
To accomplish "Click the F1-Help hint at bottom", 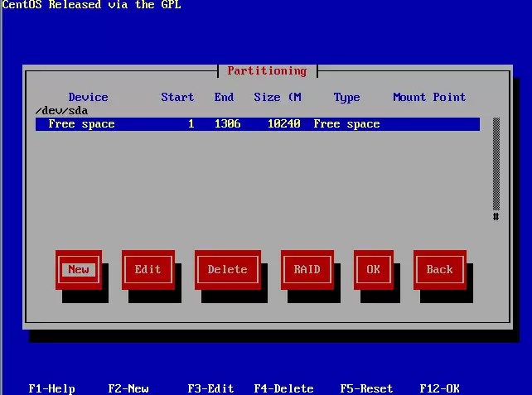I will point(52,388).
